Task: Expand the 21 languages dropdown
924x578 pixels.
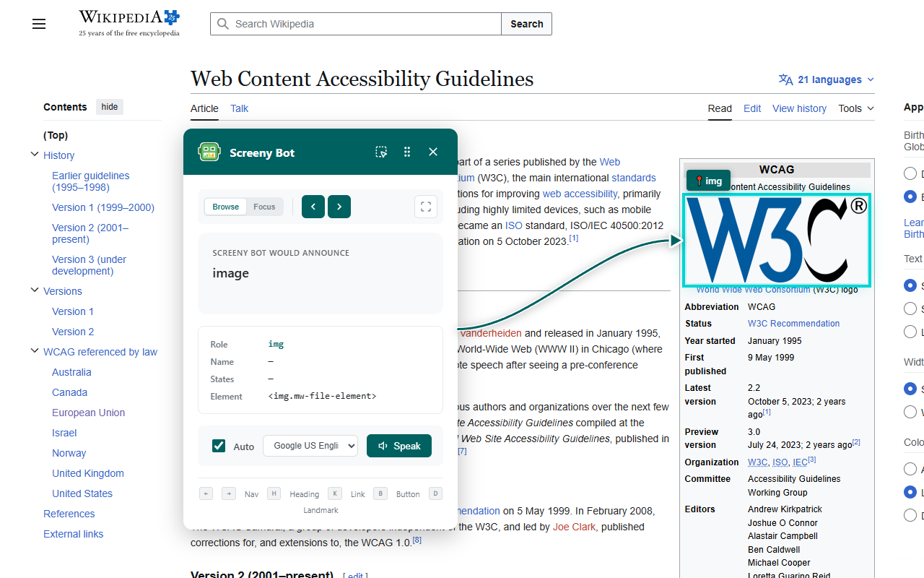Action: [x=827, y=79]
